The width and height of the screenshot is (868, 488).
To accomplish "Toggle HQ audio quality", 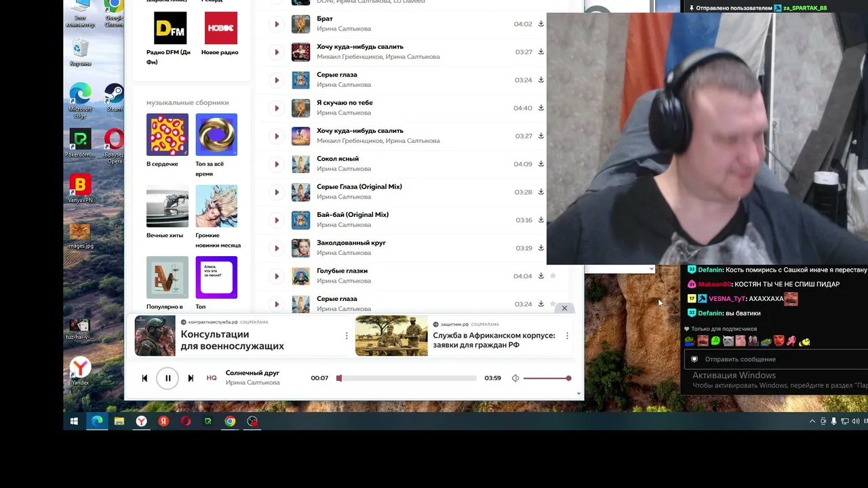I will (212, 378).
